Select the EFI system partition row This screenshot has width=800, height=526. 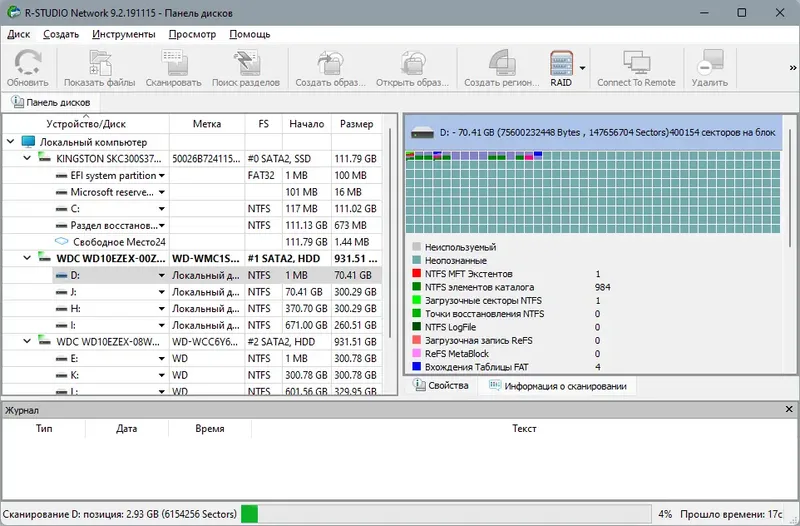(192, 176)
